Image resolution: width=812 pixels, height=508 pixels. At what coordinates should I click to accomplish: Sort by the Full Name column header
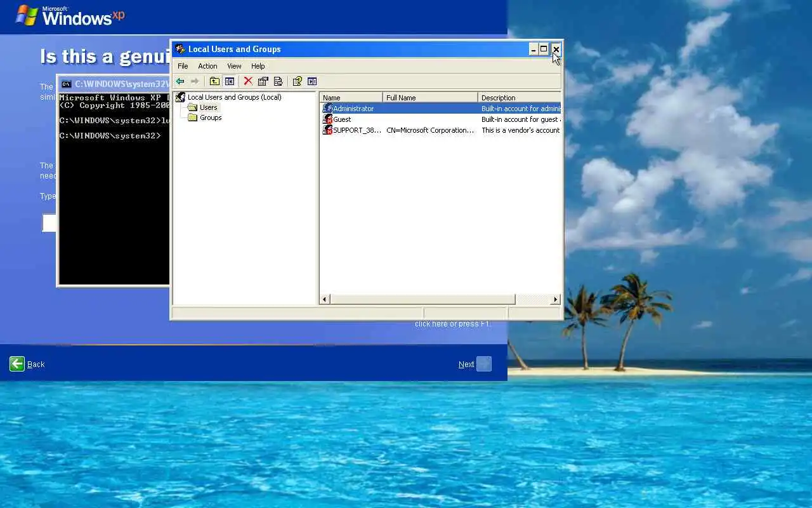coord(430,98)
